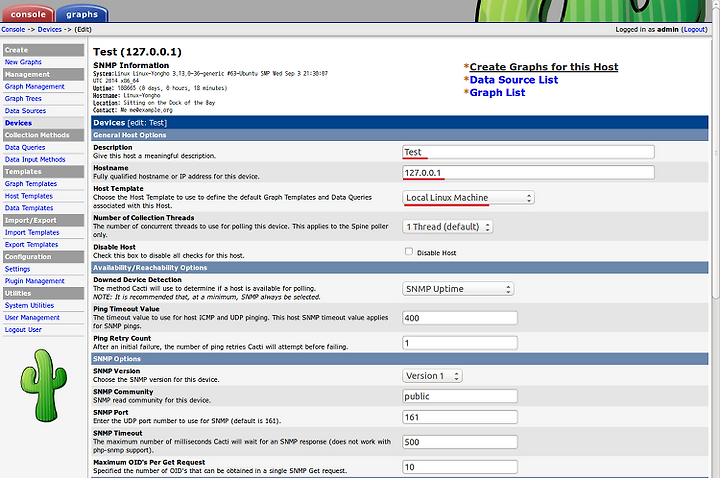This screenshot has height=478, width=720.
Task: Click the Ping Retry Count field
Action: pos(460,343)
